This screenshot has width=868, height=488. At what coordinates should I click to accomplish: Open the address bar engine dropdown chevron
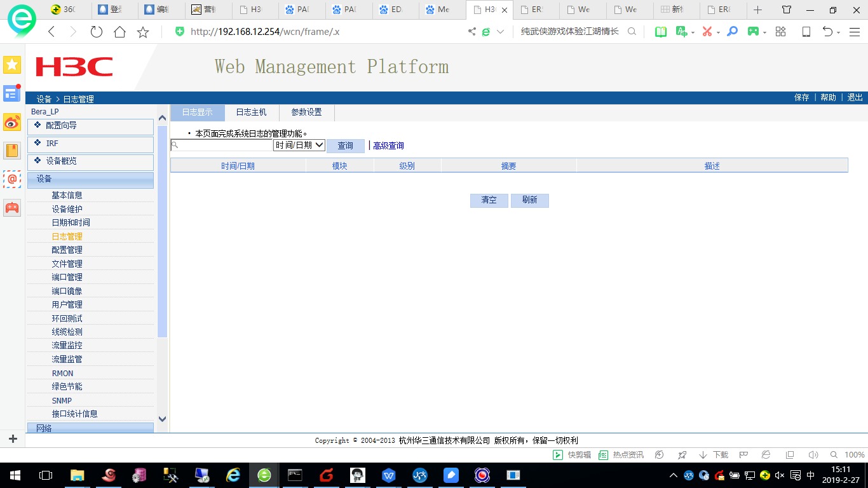point(500,32)
